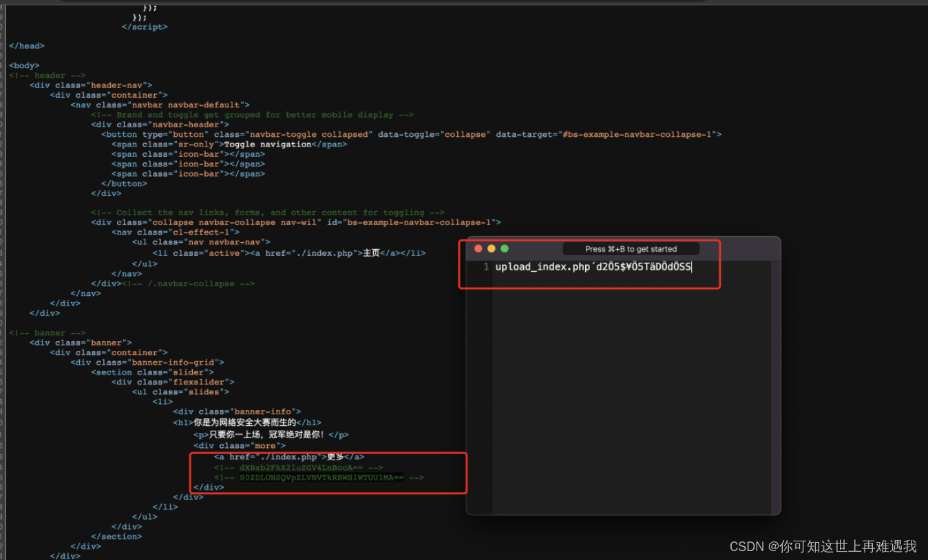Place cursor in 'upload_index.php' text line
This screenshot has height=560, width=928.
click(593, 267)
